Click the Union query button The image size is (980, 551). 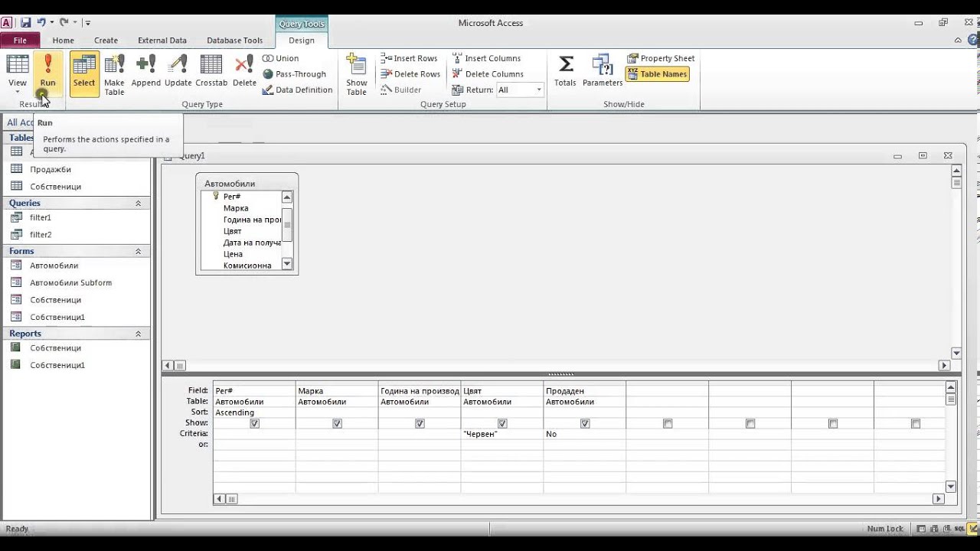point(280,58)
